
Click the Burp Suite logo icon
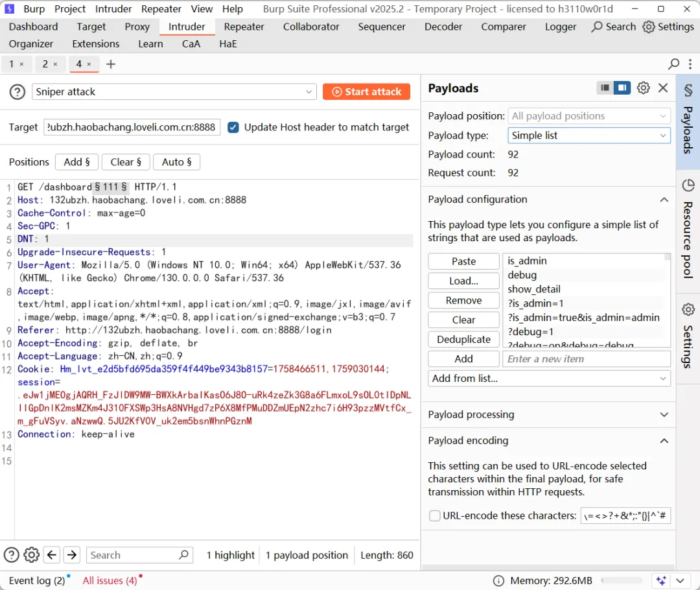[x=9, y=8]
